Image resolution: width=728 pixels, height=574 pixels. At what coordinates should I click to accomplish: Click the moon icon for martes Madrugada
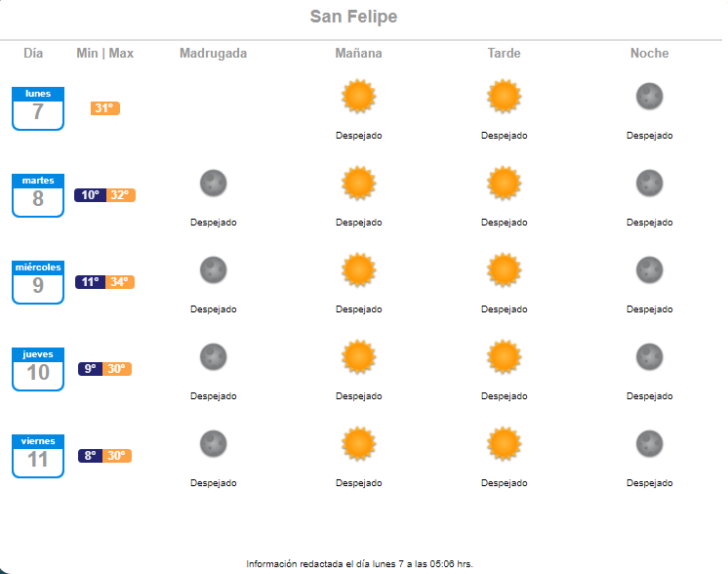(x=213, y=183)
